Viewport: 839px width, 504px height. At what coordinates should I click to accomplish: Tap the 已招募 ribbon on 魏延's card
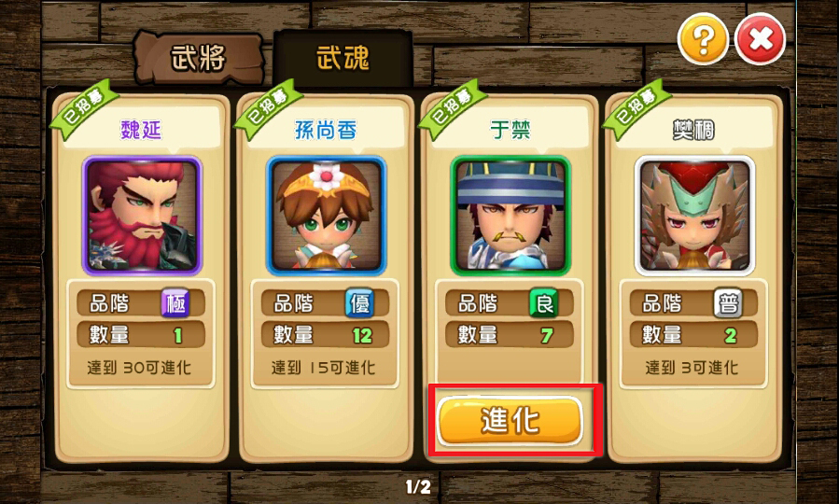tap(82, 108)
